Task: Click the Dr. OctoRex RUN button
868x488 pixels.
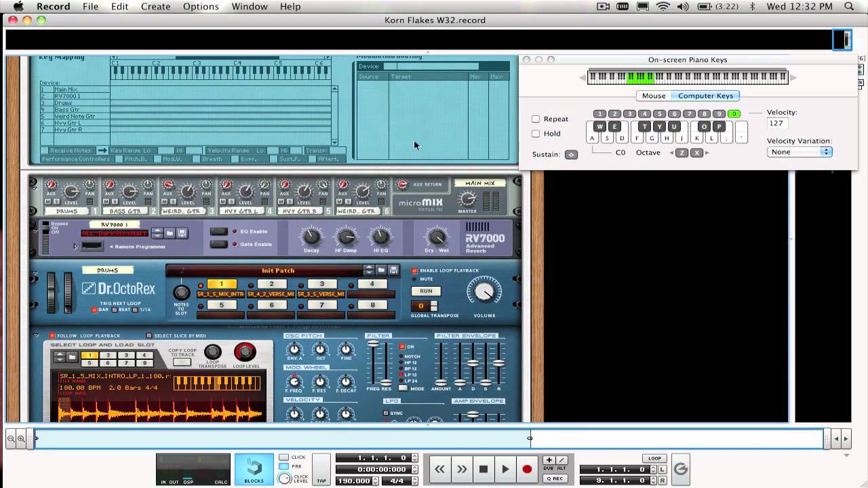Action: (x=426, y=291)
